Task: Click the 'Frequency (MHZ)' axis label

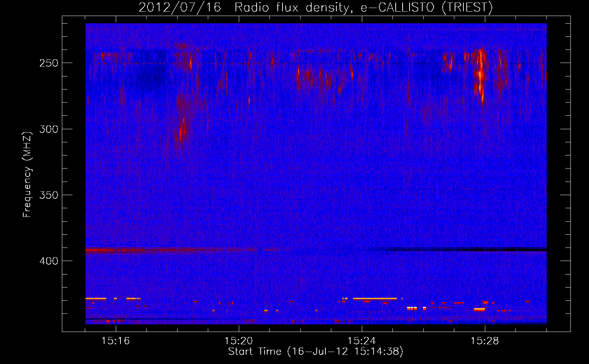Action: (x=27, y=175)
